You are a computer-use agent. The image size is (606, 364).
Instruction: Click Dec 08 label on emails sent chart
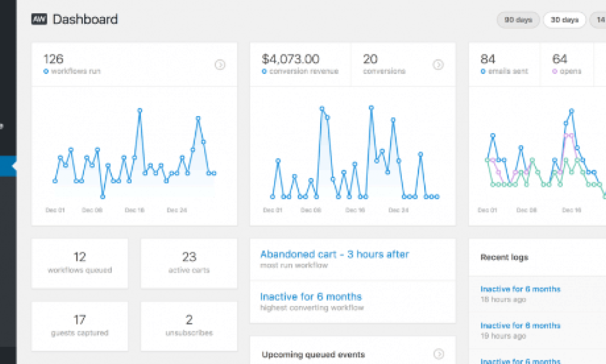click(x=527, y=210)
